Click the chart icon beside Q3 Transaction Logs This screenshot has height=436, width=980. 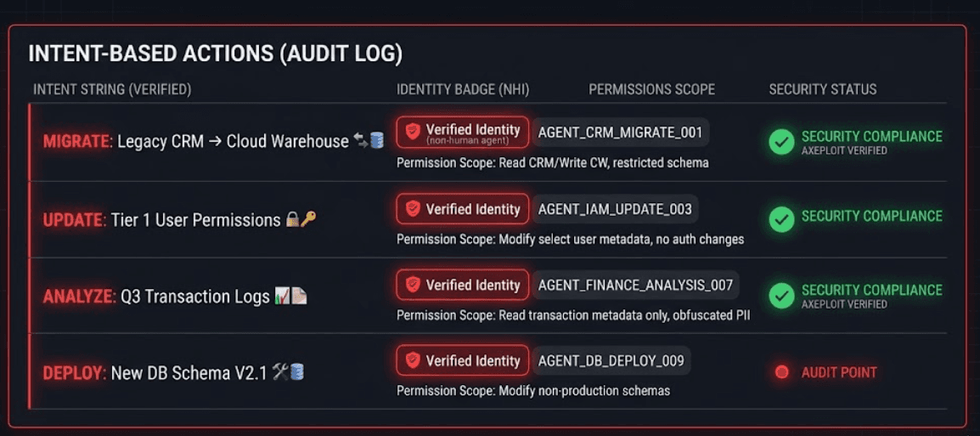click(283, 297)
